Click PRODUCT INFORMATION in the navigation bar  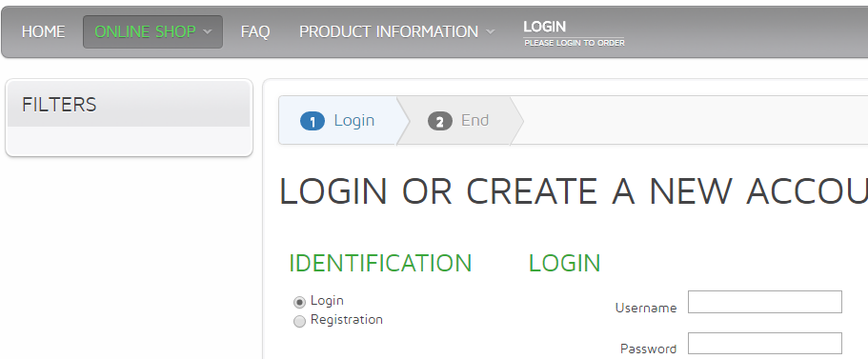click(x=389, y=32)
